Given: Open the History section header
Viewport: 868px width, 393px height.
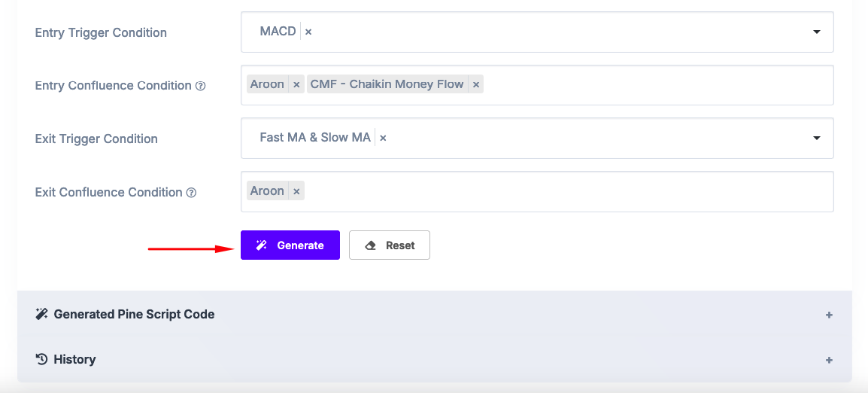Looking at the screenshot, I should click(435, 359).
